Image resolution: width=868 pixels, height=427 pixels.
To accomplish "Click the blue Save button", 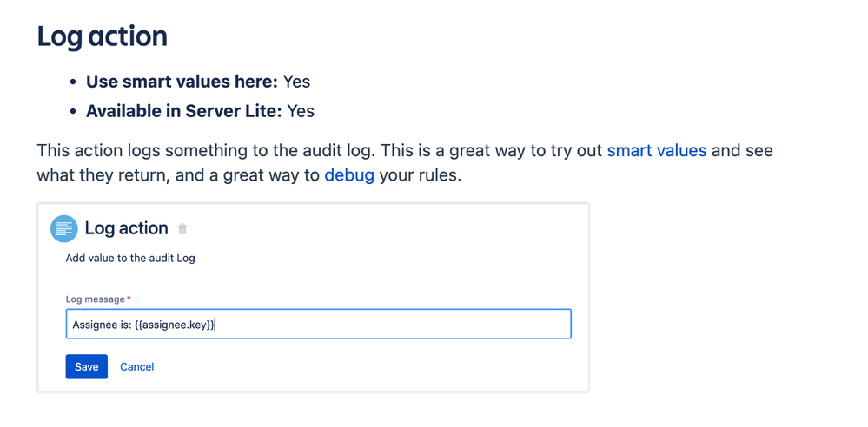I will point(86,367).
